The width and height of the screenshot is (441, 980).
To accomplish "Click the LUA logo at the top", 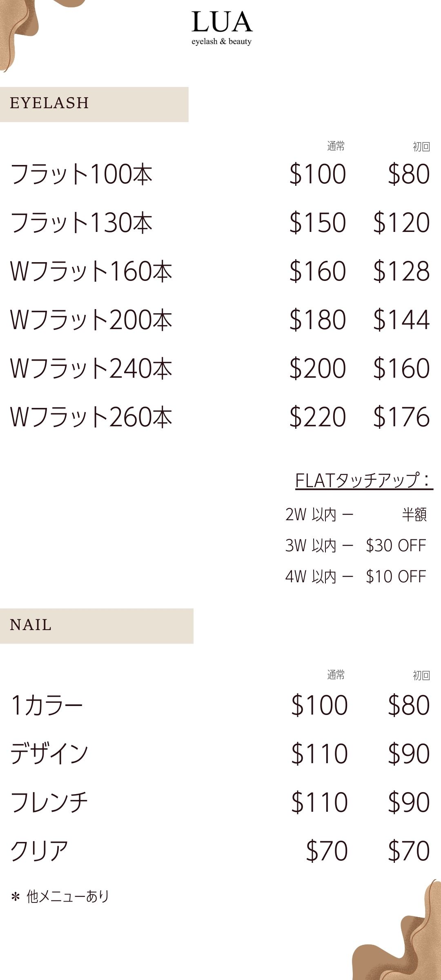I will (x=222, y=28).
